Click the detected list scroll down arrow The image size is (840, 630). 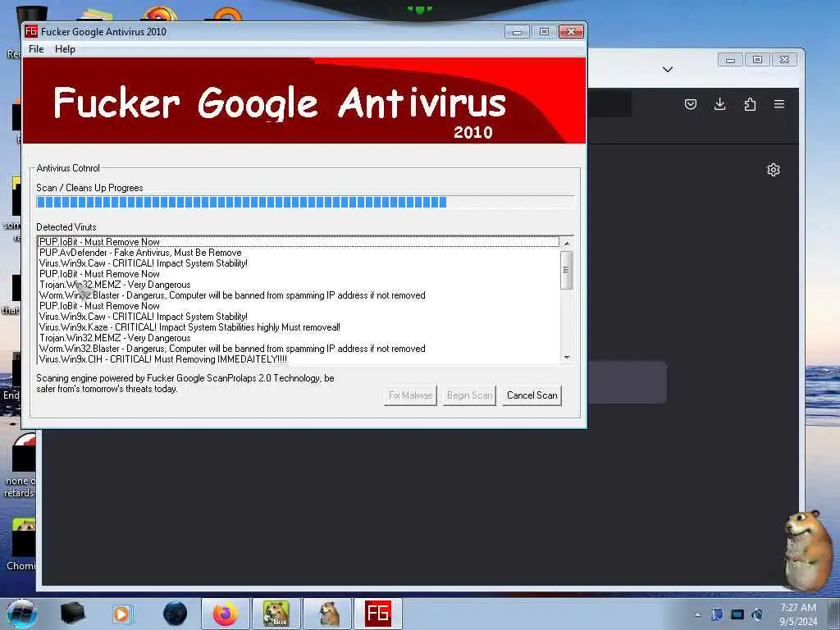tap(567, 358)
